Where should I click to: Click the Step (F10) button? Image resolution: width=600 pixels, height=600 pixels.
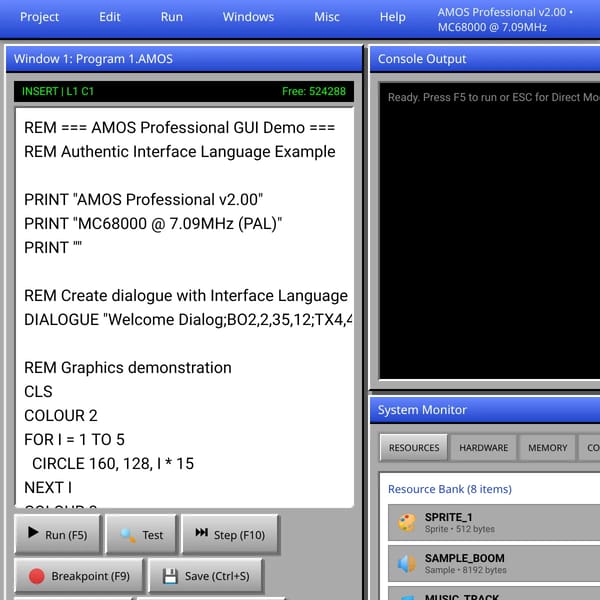tap(230, 534)
